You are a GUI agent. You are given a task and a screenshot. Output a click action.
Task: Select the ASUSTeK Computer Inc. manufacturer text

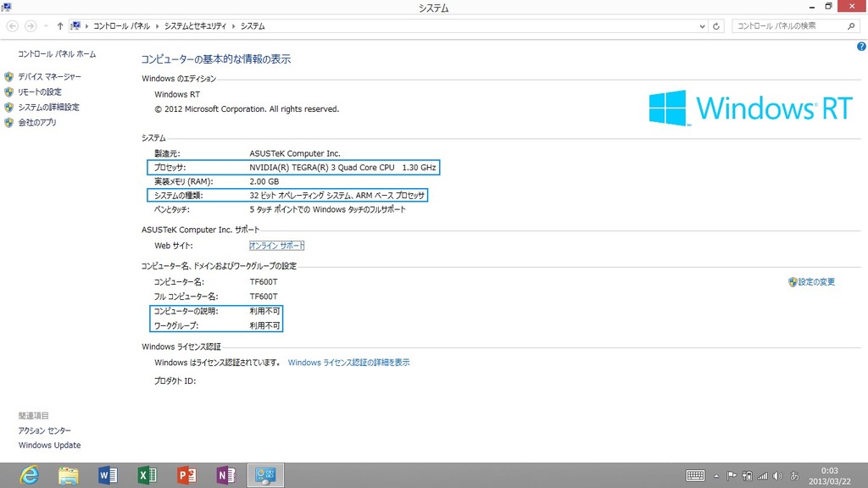(294, 153)
